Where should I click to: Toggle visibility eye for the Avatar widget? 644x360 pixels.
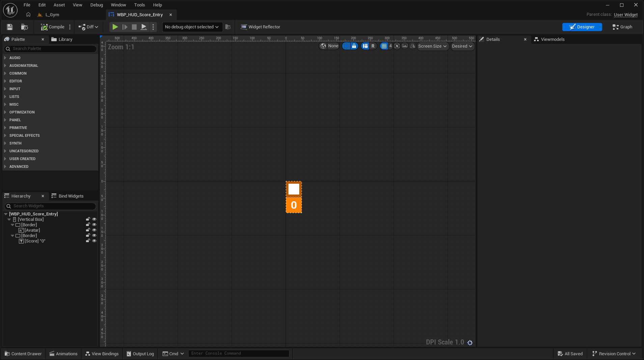tap(94, 230)
